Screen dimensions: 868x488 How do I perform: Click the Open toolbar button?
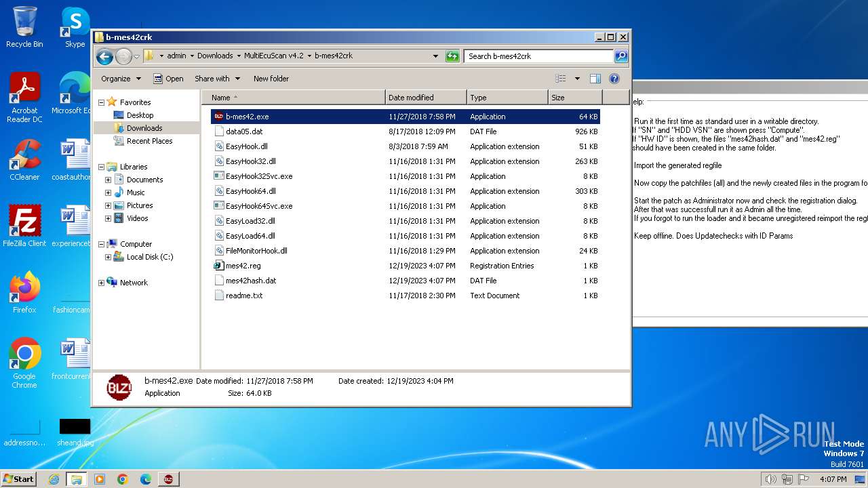pos(167,79)
